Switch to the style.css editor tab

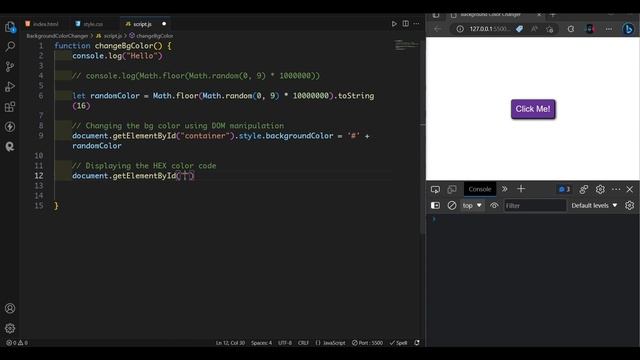[x=89, y=24]
